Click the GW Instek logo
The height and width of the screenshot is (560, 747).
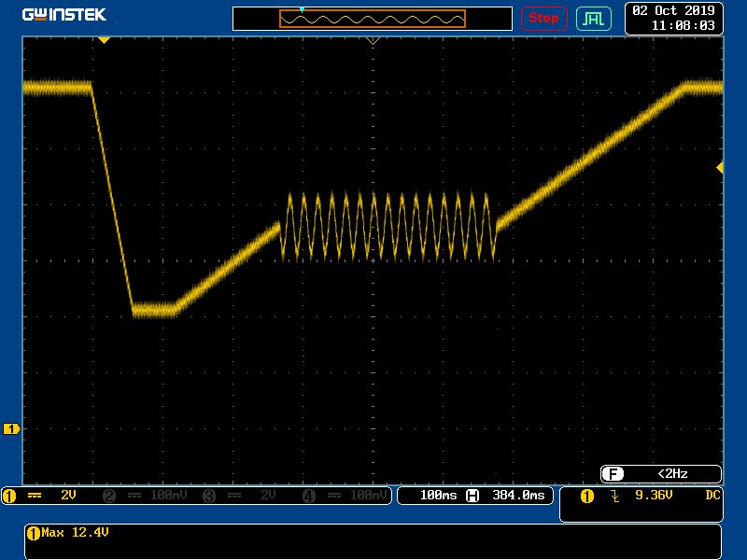pyautogui.click(x=63, y=15)
